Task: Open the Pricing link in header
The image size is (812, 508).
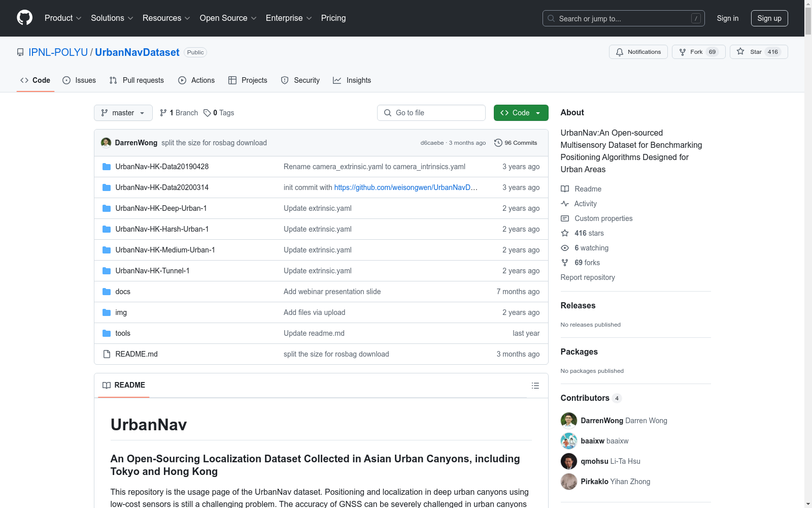Action: 333,18
